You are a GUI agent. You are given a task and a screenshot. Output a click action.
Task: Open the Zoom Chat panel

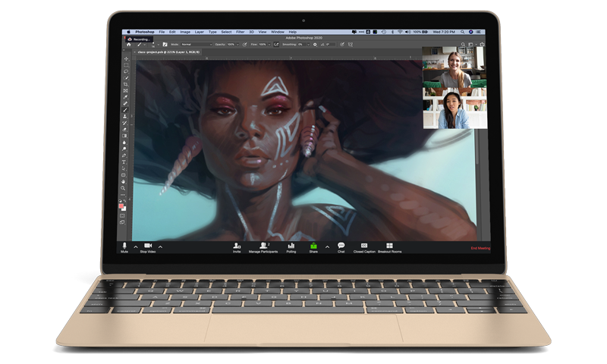coord(341,247)
